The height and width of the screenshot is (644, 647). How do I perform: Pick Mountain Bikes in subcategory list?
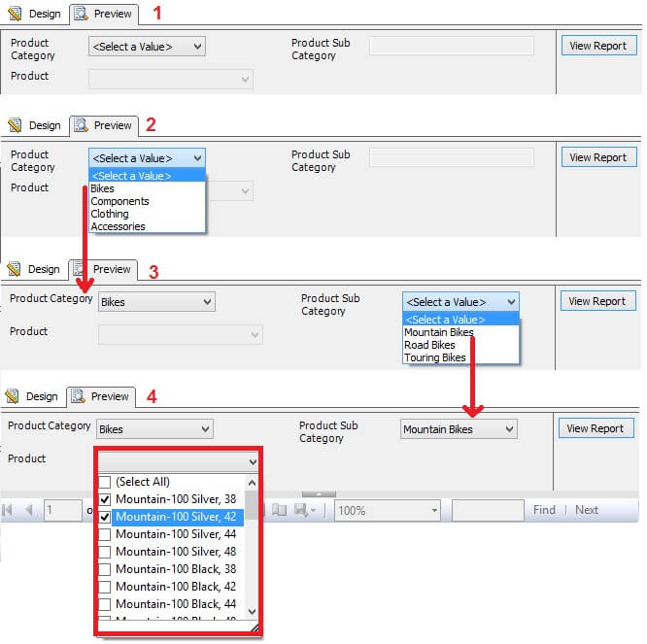pos(460,332)
